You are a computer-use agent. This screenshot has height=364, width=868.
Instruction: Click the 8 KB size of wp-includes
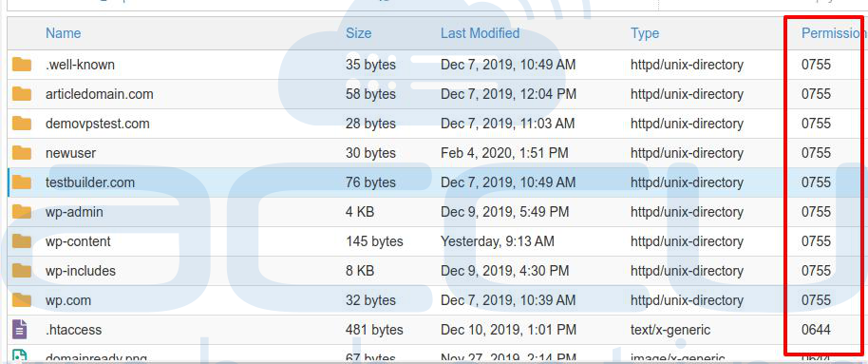tap(360, 271)
